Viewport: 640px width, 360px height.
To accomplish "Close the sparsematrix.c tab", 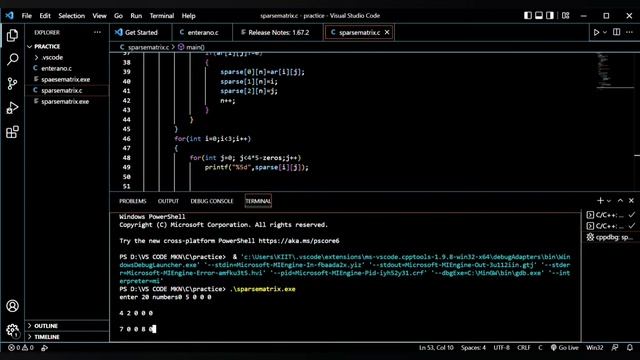I will pos(387,32).
